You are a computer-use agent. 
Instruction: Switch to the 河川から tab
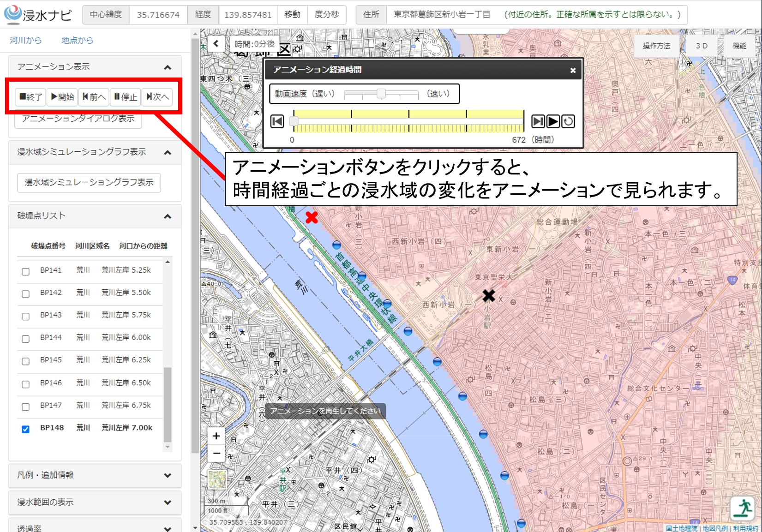(x=26, y=40)
